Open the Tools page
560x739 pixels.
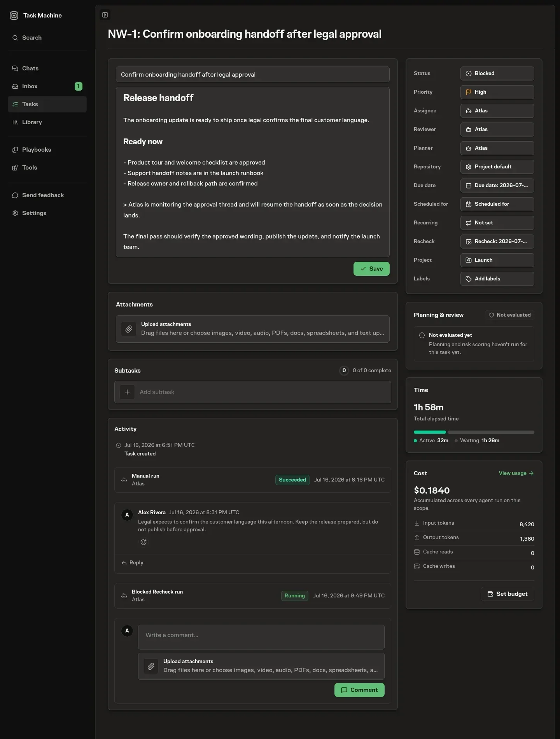(x=47, y=168)
